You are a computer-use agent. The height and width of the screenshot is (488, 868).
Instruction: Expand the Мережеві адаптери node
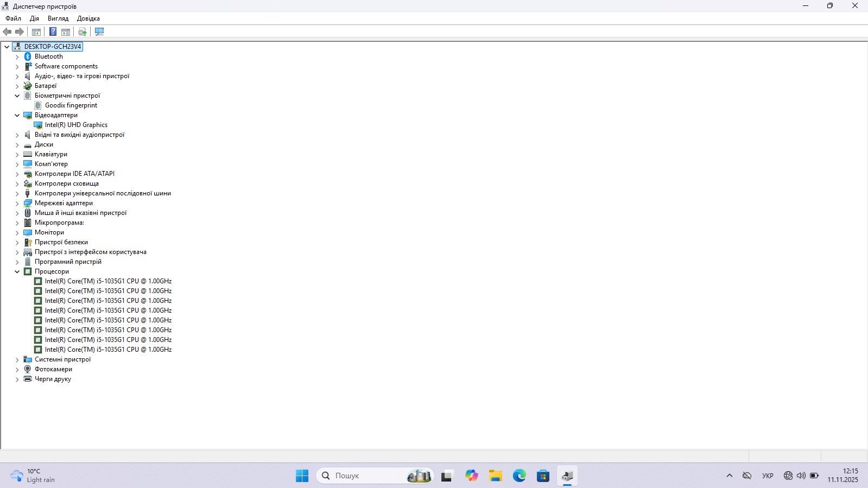point(17,203)
